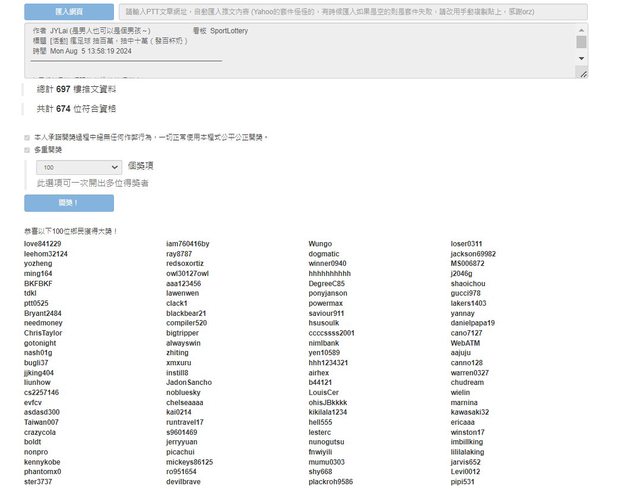Click winner name love841229
Viewport: 640px width, 489px height.
coord(42,244)
